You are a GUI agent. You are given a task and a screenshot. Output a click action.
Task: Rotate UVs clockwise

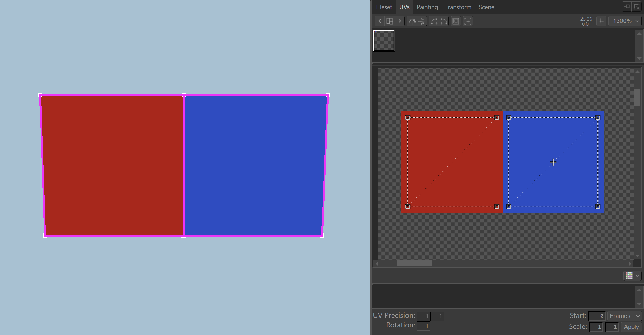[x=444, y=21]
